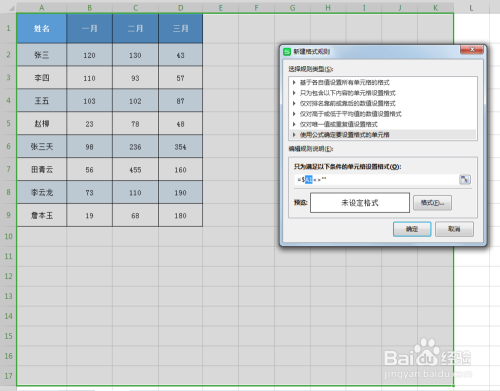Click the 姓名 header cell
Image resolution: width=500 pixels, height=391 pixels.
click(x=42, y=29)
